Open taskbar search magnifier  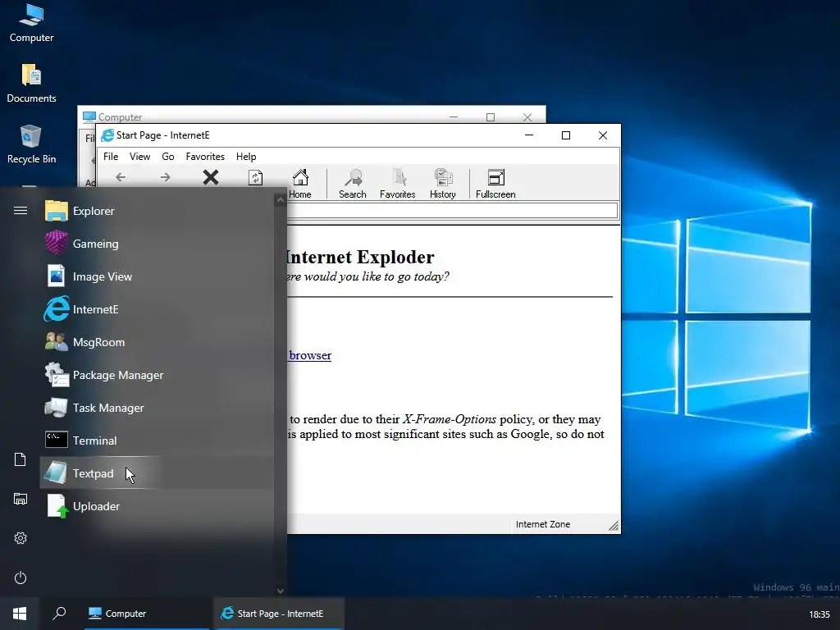[59, 614]
